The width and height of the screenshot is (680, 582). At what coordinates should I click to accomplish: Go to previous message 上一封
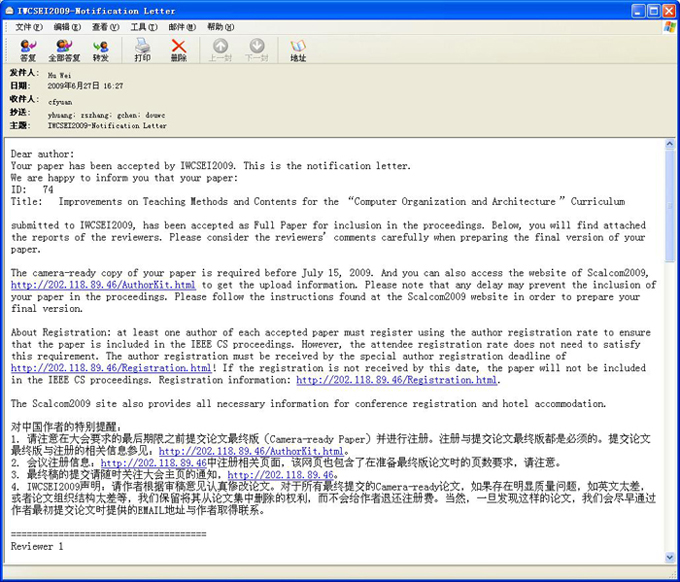(x=220, y=50)
